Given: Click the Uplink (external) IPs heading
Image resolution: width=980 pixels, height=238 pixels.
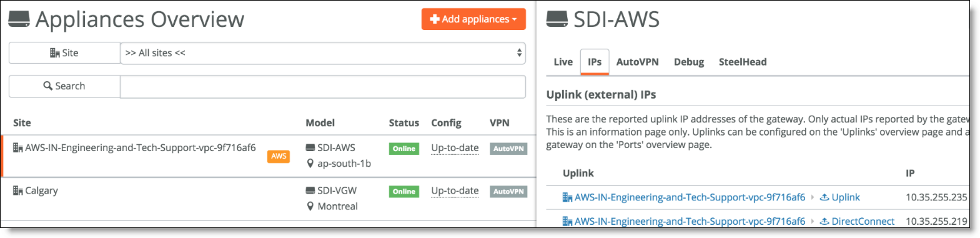Looking at the screenshot, I should [x=601, y=95].
